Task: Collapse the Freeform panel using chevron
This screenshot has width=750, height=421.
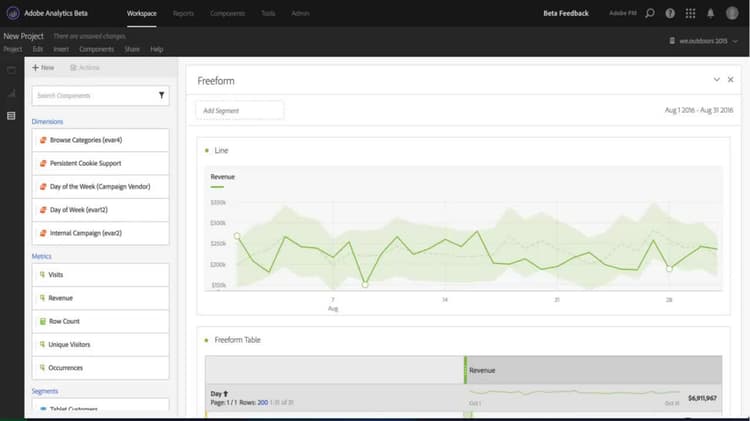Action: [717, 79]
